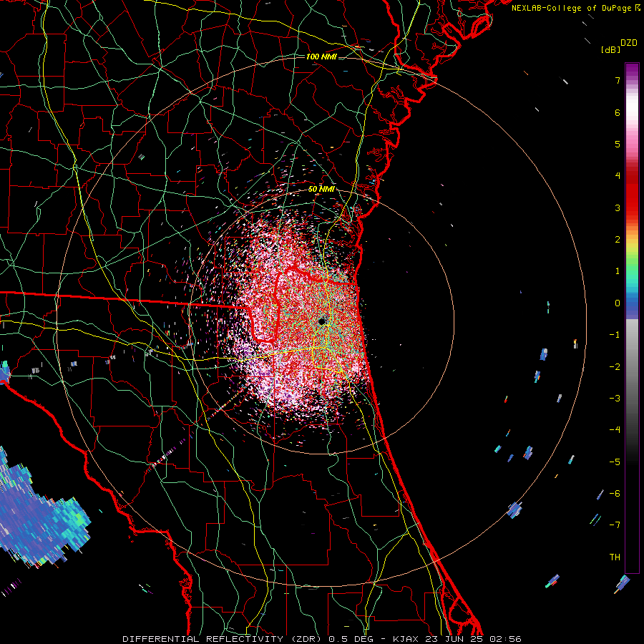Click the 7 dB scale value

(x=618, y=80)
